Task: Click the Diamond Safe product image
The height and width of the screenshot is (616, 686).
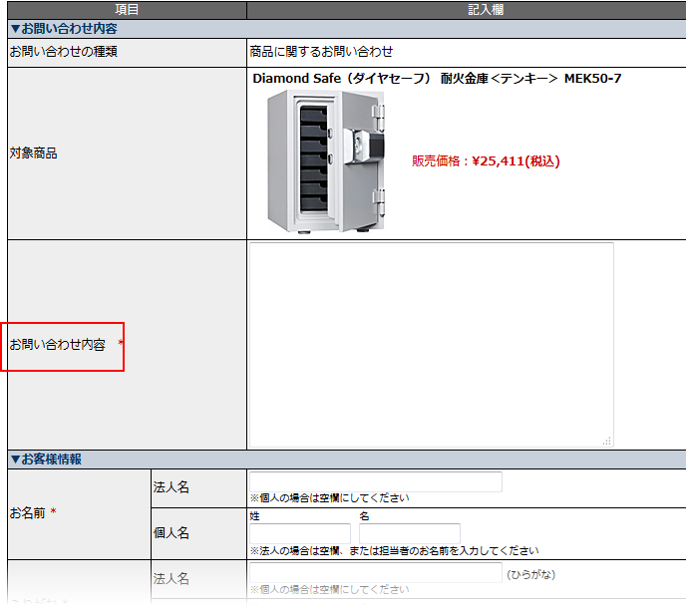Action: click(326, 161)
